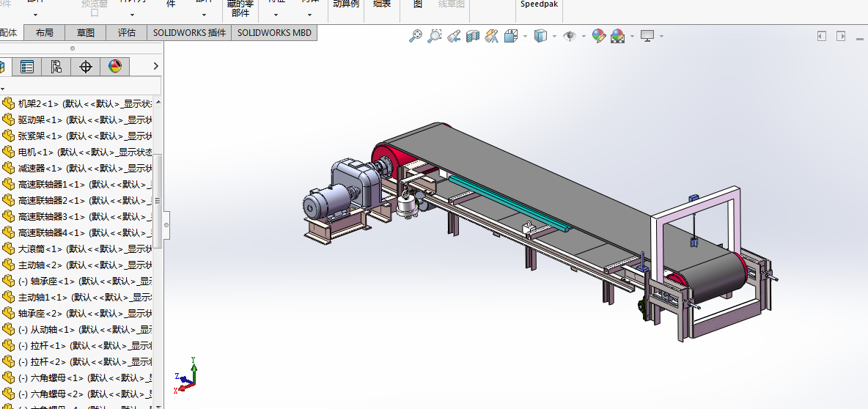Image resolution: width=868 pixels, height=409 pixels.
Task: Click the Previous View icon
Action: tap(454, 36)
